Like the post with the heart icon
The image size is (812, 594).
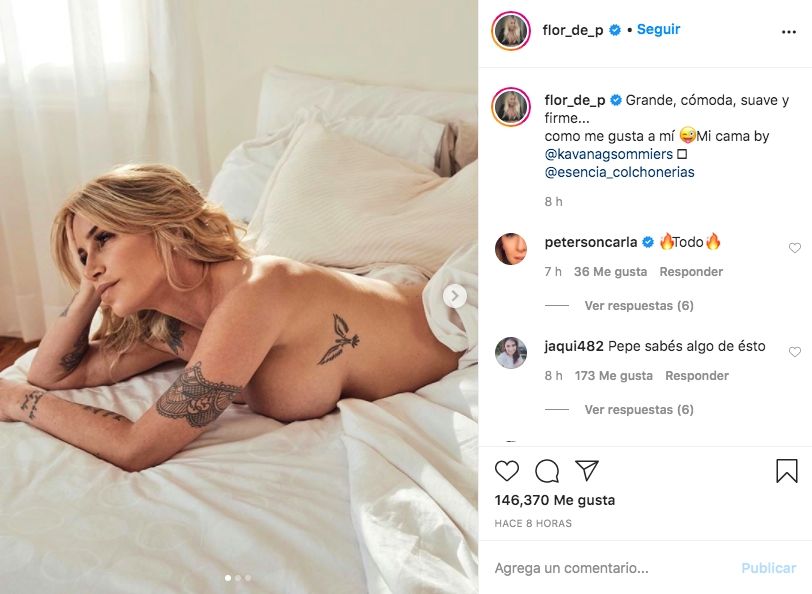click(506, 471)
